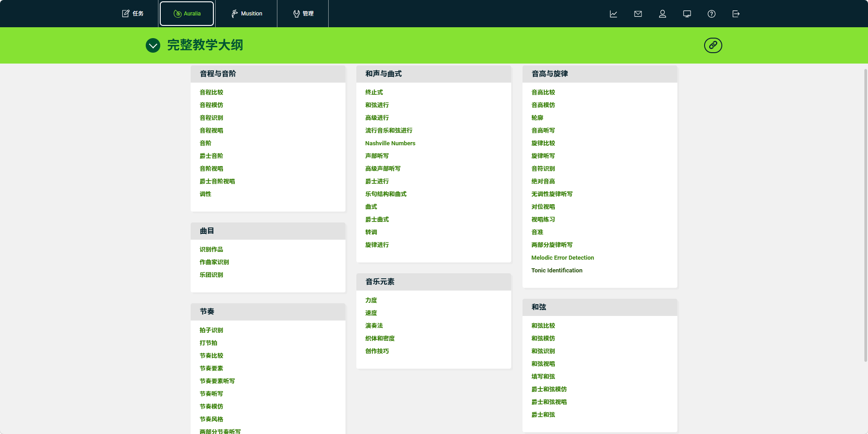The width and height of the screenshot is (868, 434).
Task: Open the statistics chart icon in top bar
Action: pos(613,14)
